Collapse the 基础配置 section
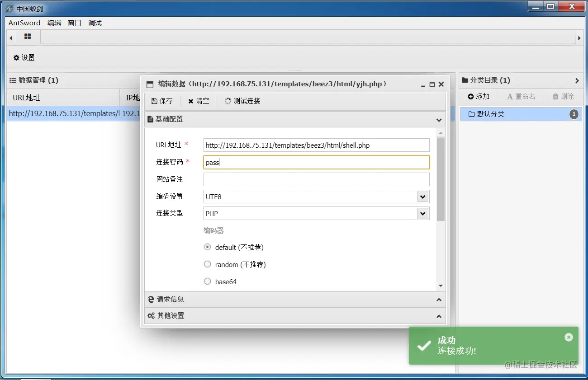The height and width of the screenshot is (380, 588). pyautogui.click(x=295, y=119)
